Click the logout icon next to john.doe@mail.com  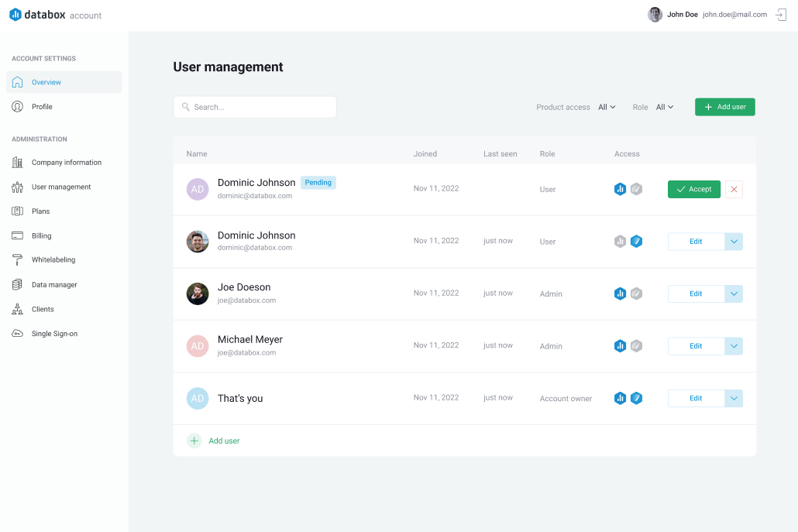click(x=781, y=15)
